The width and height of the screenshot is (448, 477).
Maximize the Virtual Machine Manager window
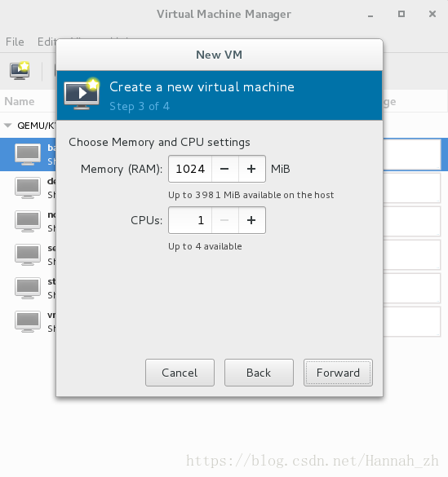coord(401,14)
